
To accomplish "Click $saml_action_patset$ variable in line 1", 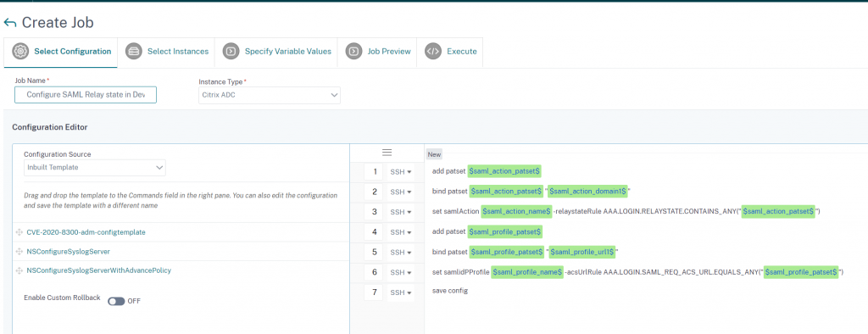I will point(504,171).
